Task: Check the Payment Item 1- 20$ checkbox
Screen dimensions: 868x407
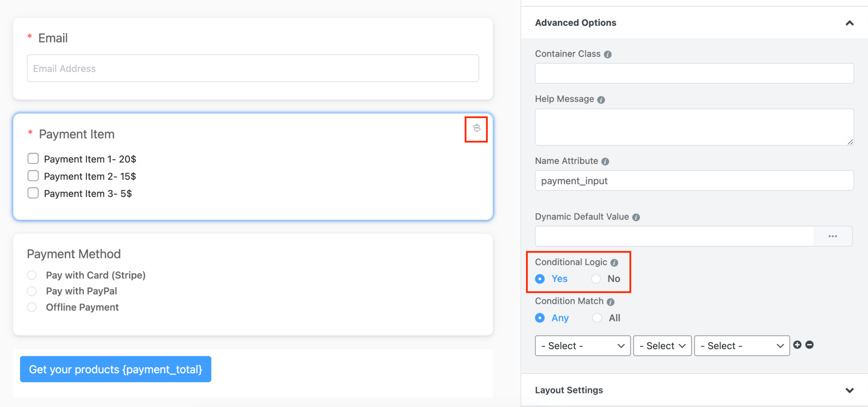Action: [x=33, y=158]
